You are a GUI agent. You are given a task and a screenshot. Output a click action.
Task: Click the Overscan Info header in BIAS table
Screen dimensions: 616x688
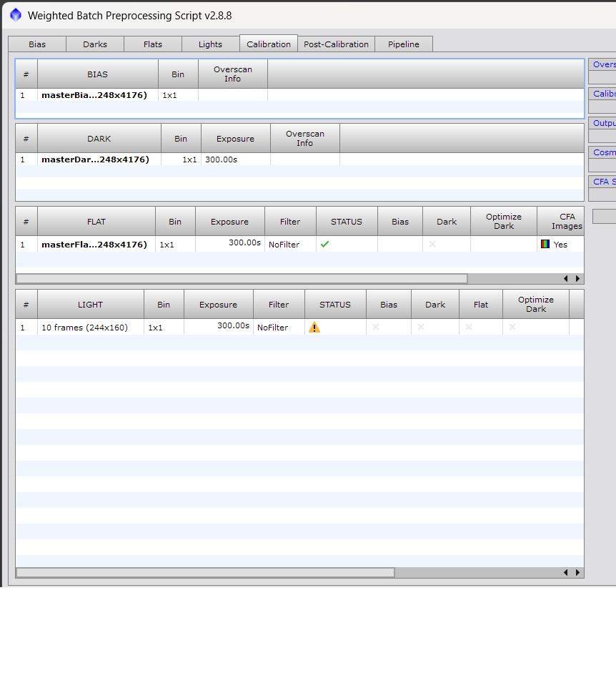[x=233, y=74]
